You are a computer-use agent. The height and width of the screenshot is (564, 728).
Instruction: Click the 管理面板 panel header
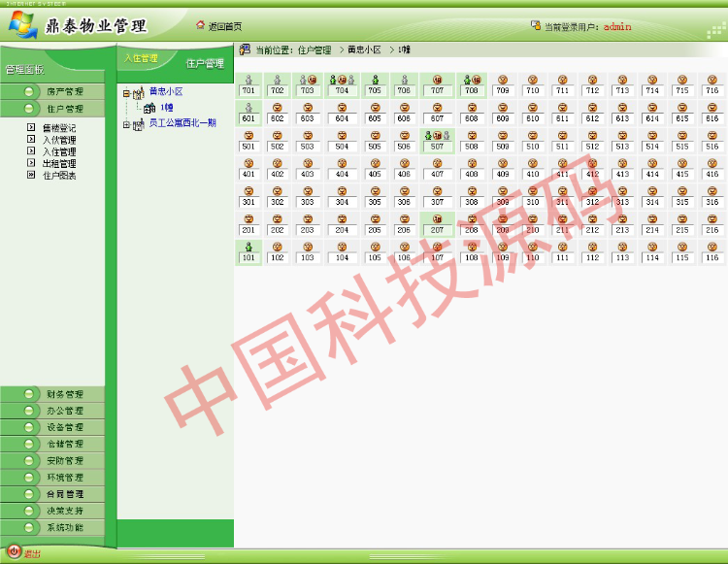click(24, 70)
